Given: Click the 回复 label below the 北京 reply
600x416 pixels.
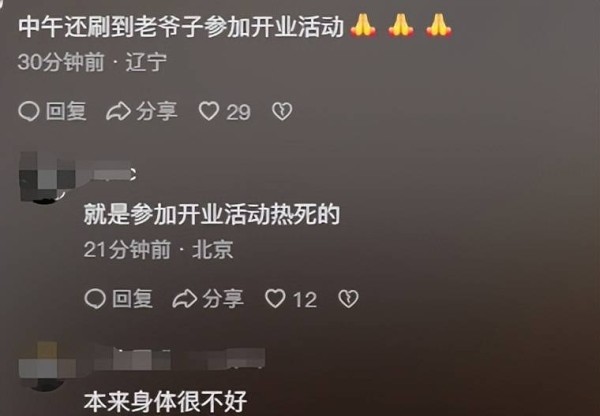Looking at the screenshot, I should point(132,299).
